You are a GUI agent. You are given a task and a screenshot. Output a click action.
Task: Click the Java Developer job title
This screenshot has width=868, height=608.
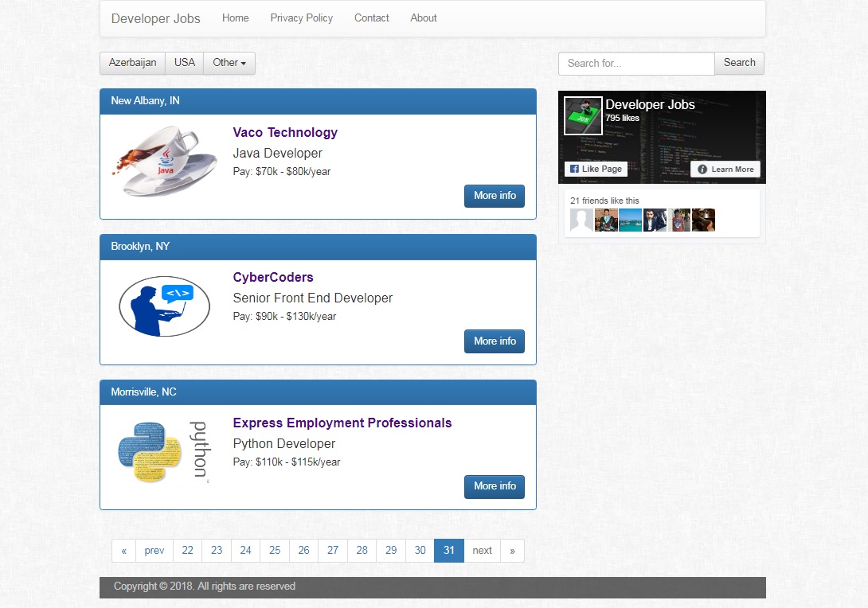[277, 154]
